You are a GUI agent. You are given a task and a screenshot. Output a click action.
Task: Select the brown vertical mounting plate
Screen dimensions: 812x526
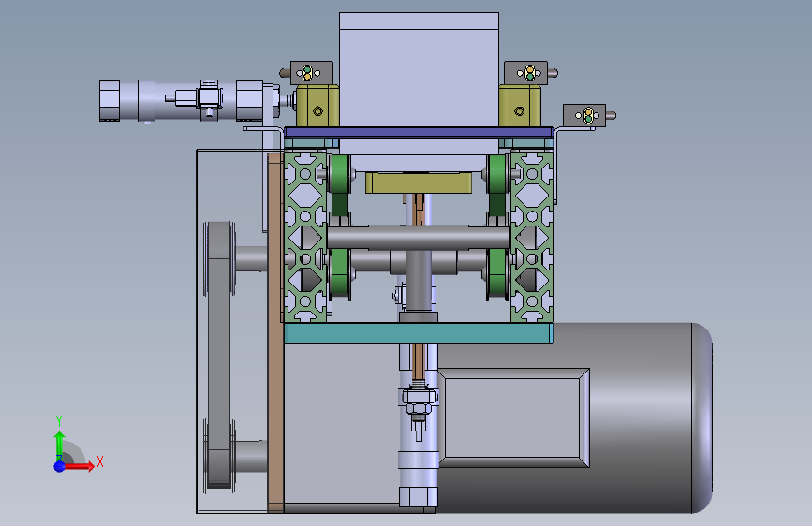pos(275,331)
